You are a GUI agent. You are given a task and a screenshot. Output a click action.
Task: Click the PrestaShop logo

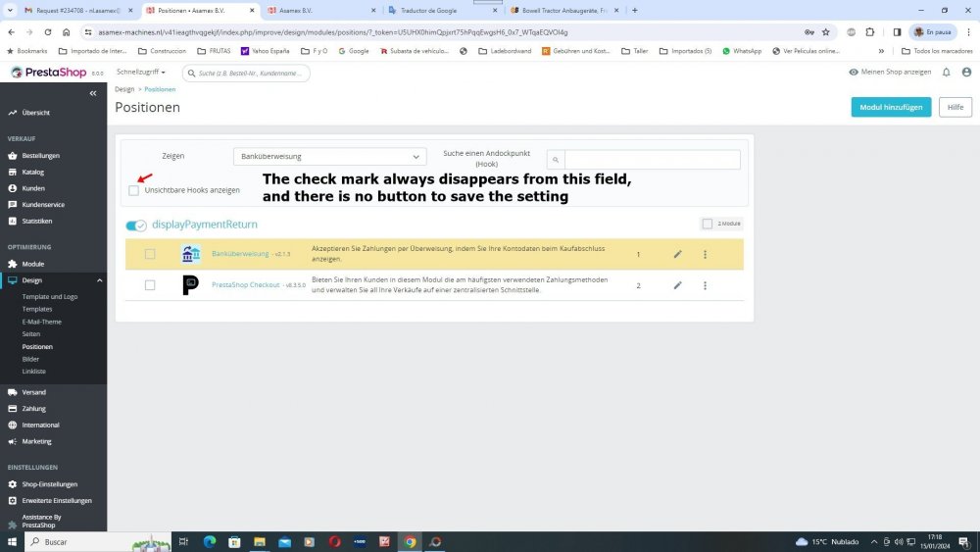[x=49, y=73]
